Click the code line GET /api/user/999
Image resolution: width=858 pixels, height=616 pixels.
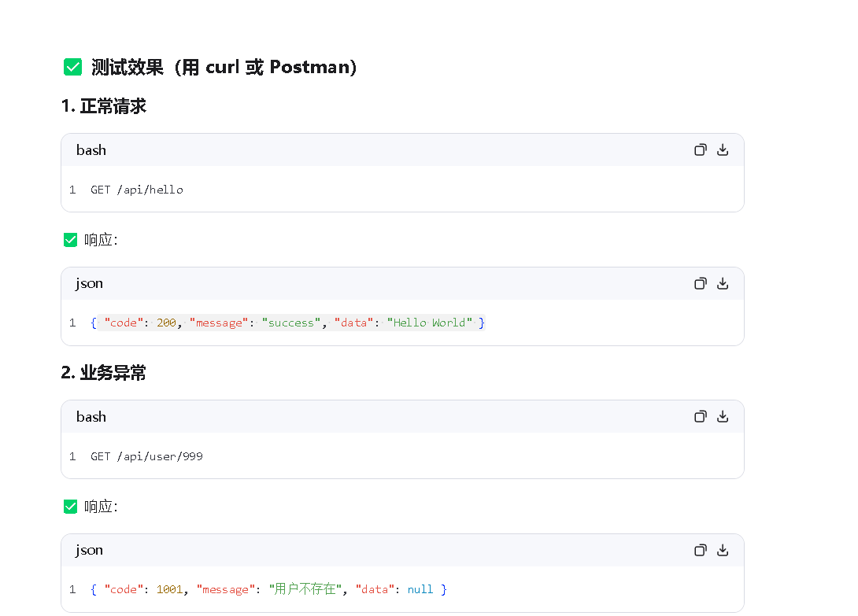146,456
